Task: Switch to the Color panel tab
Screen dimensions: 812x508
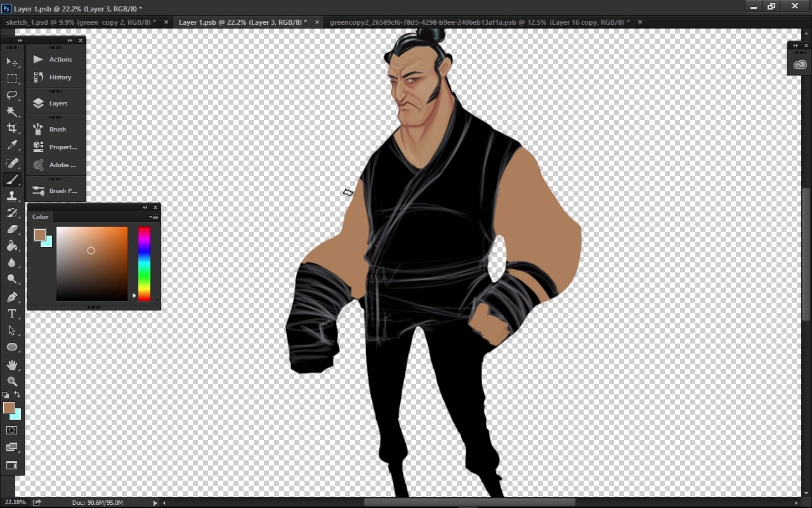Action: coord(40,217)
